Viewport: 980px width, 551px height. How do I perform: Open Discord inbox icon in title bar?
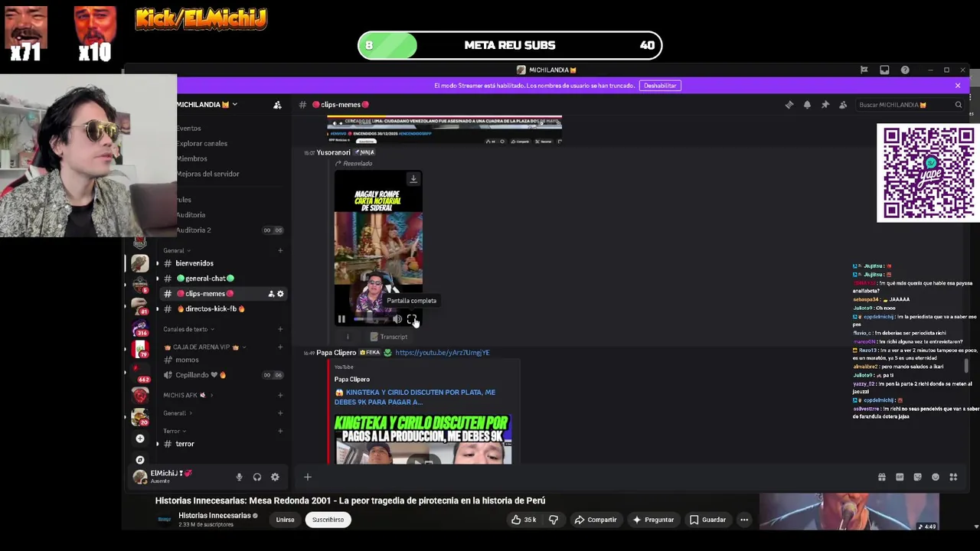(884, 70)
